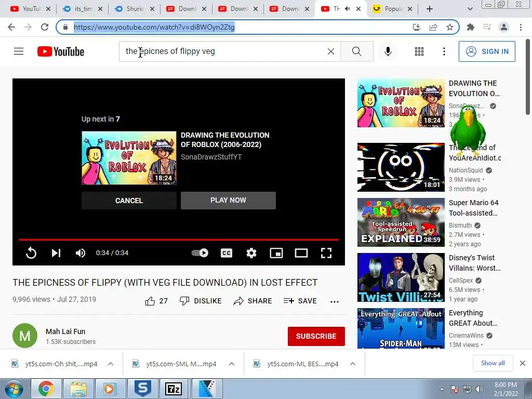The image size is (532, 399).
Task: Mute the playing tab via speaker icon
Action: pyautogui.click(x=347, y=9)
